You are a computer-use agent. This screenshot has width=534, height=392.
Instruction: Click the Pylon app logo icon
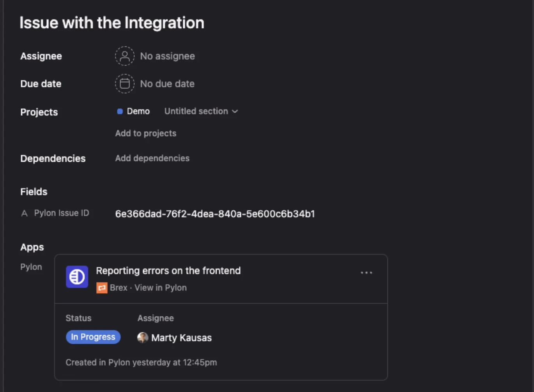pyautogui.click(x=77, y=277)
